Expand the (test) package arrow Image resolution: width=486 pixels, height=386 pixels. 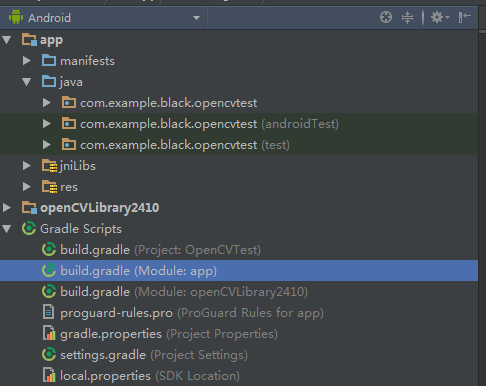click(x=47, y=145)
